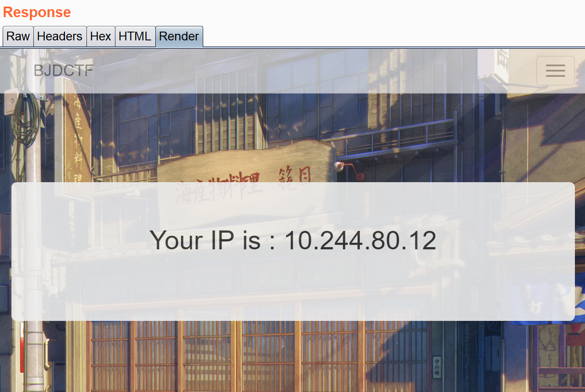585x392 pixels.
Task: Click the small white plate by the lattice doors
Action: (436, 367)
